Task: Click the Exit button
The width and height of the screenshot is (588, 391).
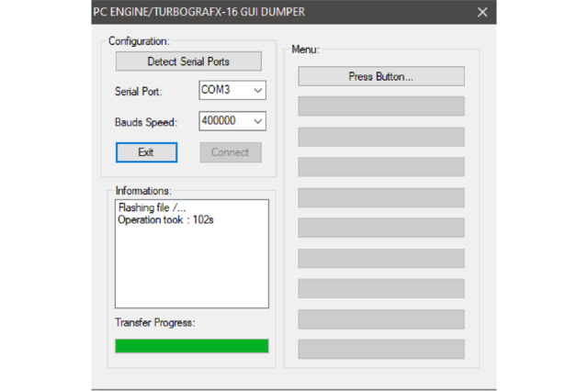Action: (146, 152)
